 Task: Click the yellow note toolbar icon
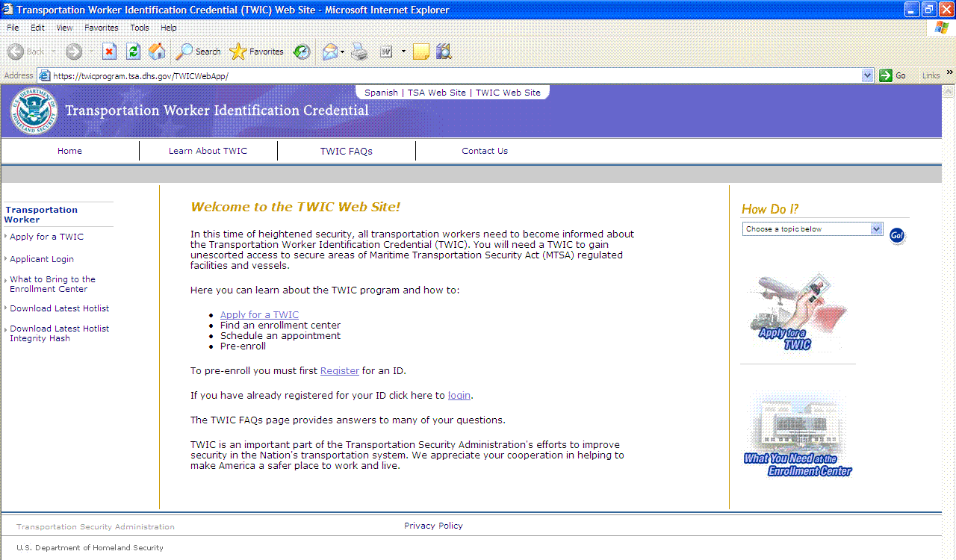[x=421, y=52]
